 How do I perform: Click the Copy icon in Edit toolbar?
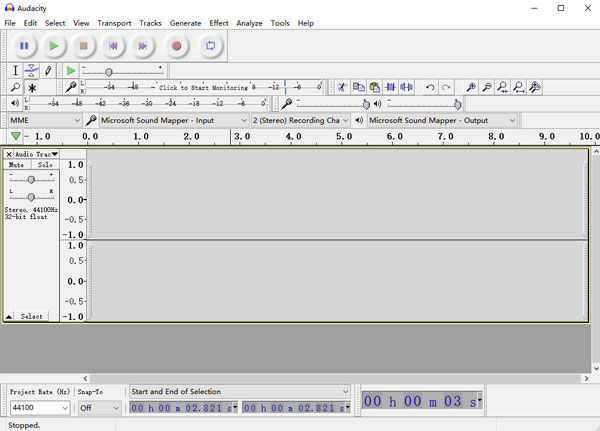tap(359, 87)
